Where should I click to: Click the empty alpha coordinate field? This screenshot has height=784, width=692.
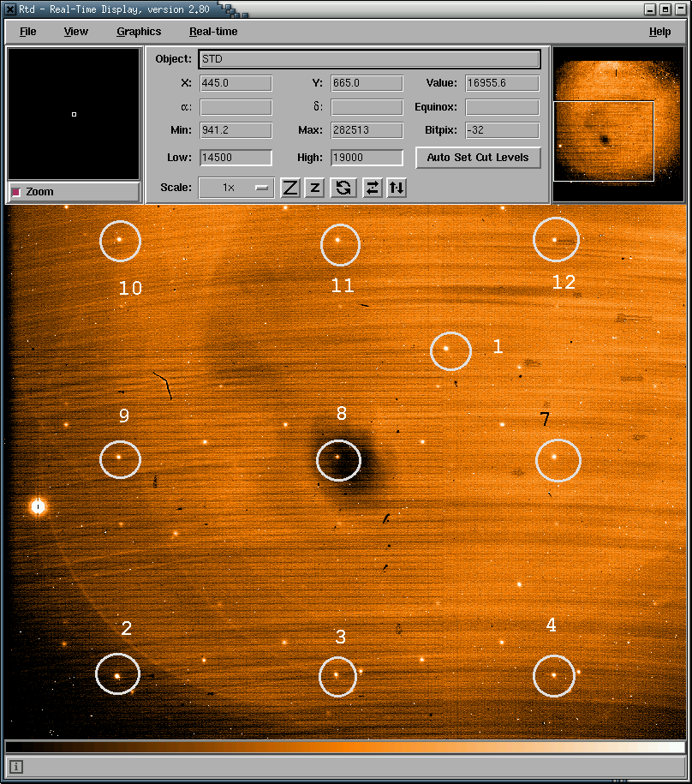(236, 107)
